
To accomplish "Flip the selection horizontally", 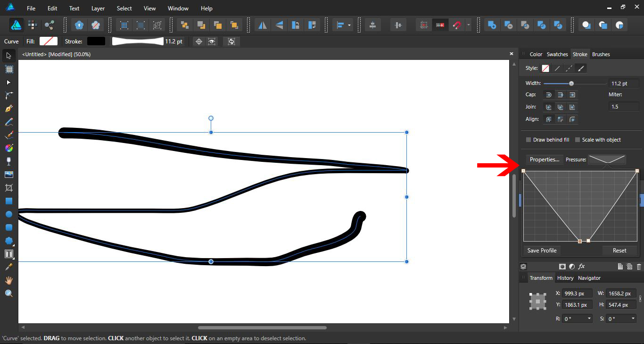I will pyautogui.click(x=263, y=25).
